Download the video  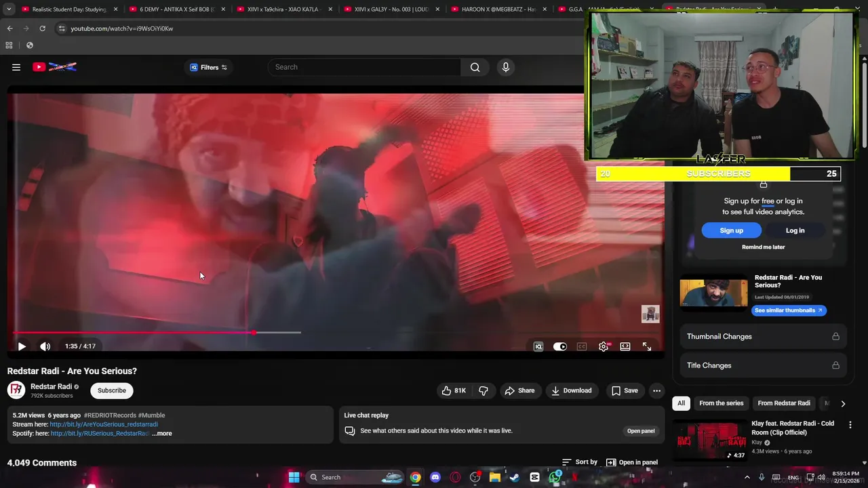(572, 390)
